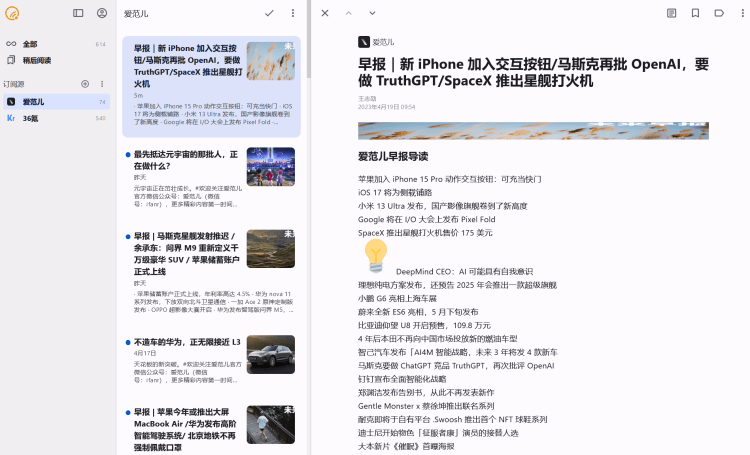Click the metaverse city article thumbnail
The image size is (750, 455).
(271, 166)
